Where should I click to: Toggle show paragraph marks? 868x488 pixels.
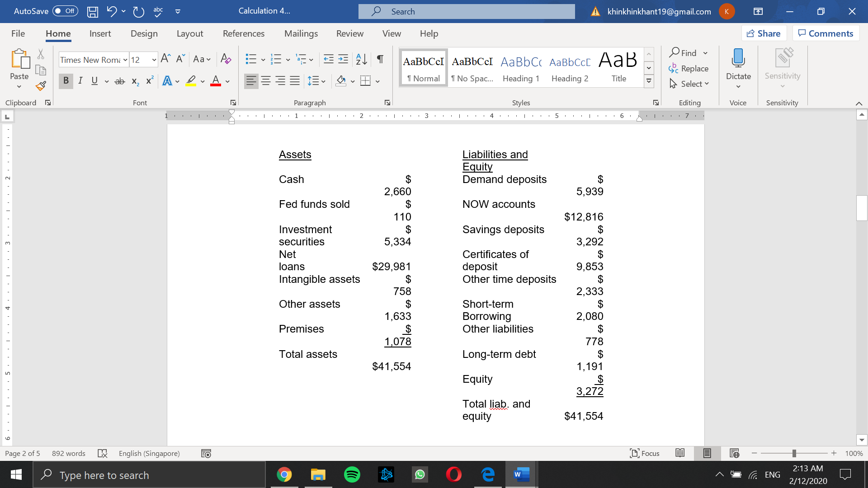380,59
